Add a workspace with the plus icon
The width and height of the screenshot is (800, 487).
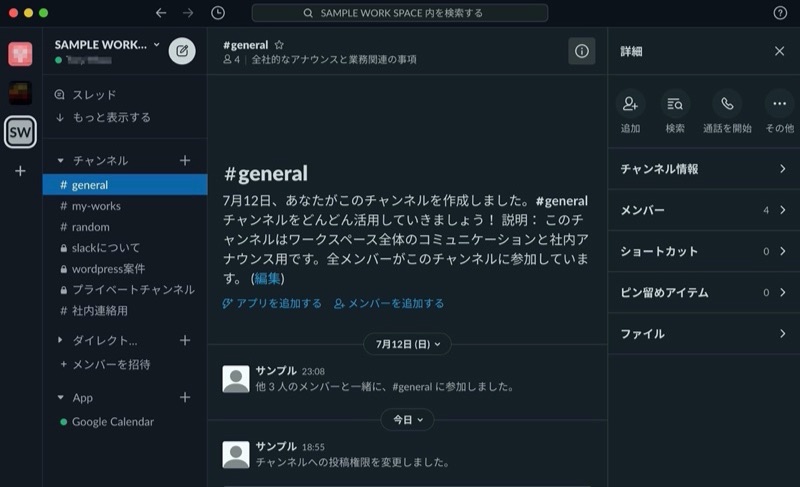[x=20, y=171]
